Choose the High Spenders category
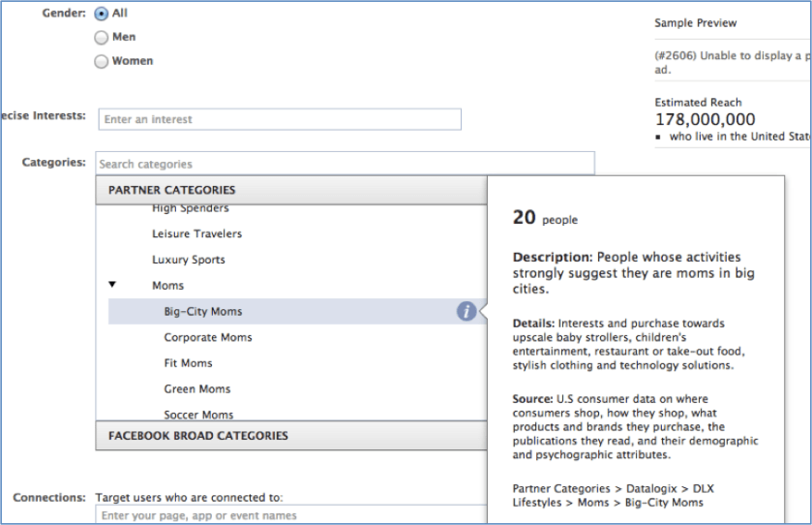812x525 pixels. [x=191, y=209]
